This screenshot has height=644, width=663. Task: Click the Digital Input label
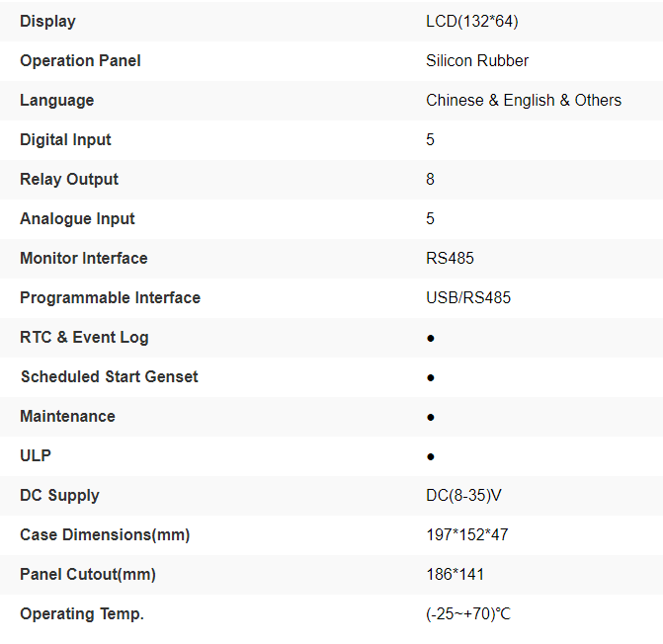65,139
